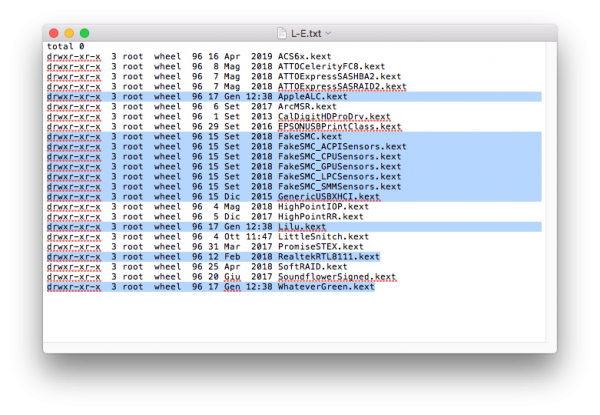The width and height of the screenshot is (600, 415).
Task: Click the EPSONUSBPrintClass.kext filename
Action: click(339, 127)
